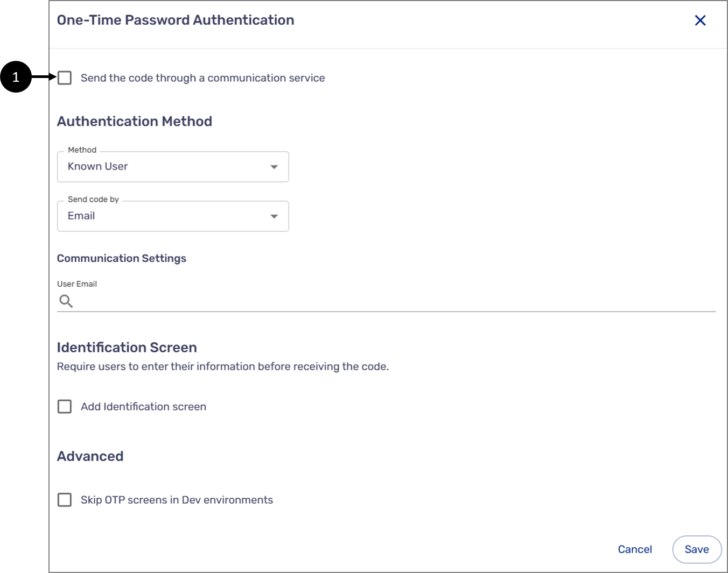Click the Communication Settings section heading
This screenshot has height=573, width=728.
(x=122, y=259)
